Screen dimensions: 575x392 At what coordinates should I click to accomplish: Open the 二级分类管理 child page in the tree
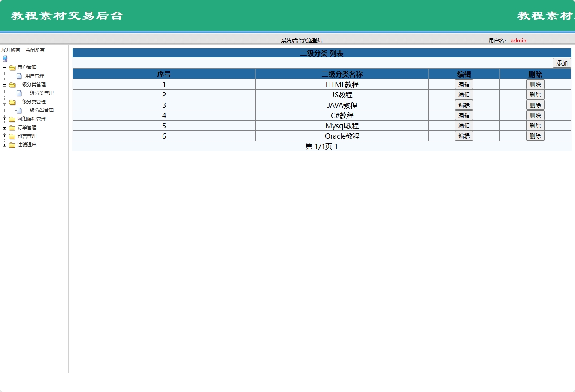tap(39, 110)
